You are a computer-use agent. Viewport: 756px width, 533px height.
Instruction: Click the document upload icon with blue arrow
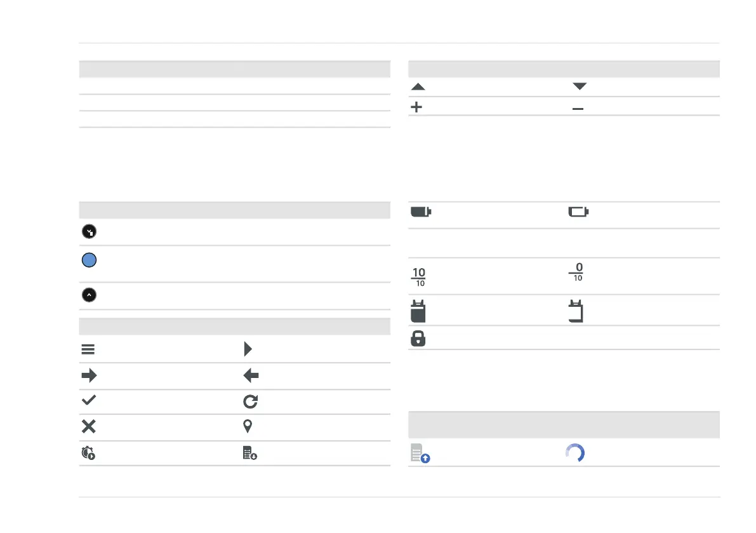pos(420,454)
